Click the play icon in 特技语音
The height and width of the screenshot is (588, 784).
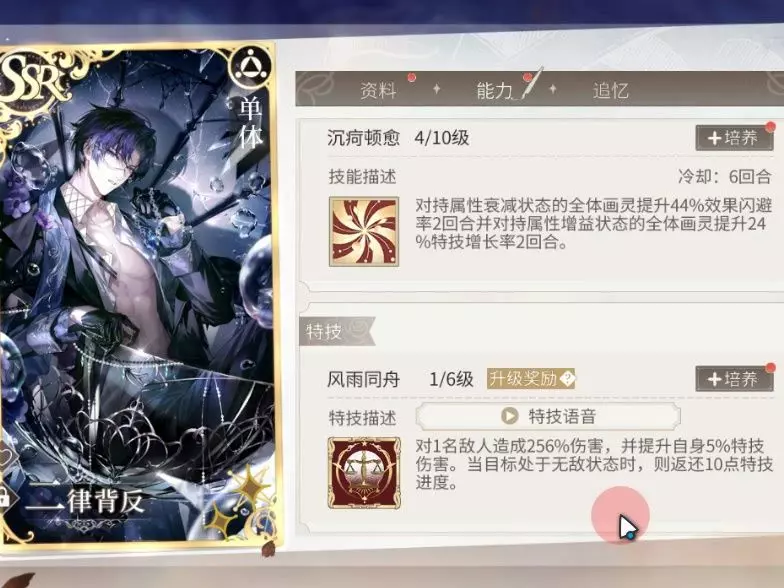click(x=510, y=416)
